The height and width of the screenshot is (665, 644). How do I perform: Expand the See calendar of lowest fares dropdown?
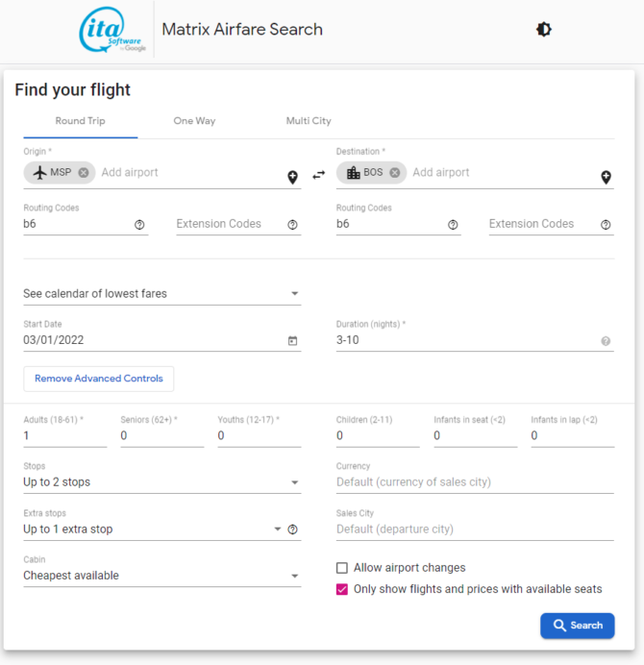(x=162, y=293)
